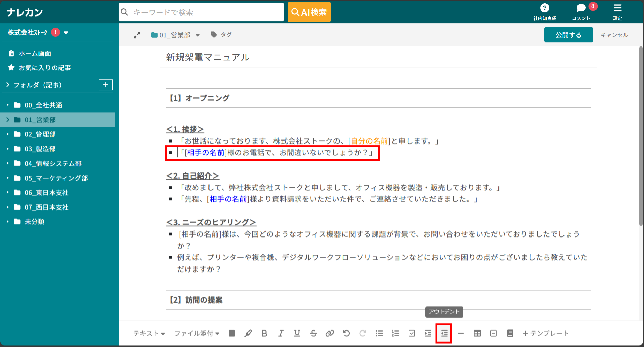Undo the last edit
This screenshot has height=347, width=644.
(346, 333)
